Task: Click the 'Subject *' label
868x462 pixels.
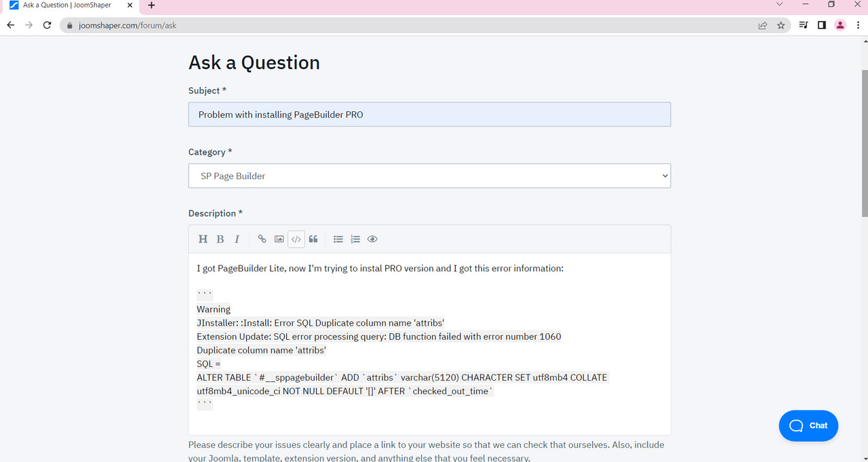Action: pyautogui.click(x=208, y=90)
